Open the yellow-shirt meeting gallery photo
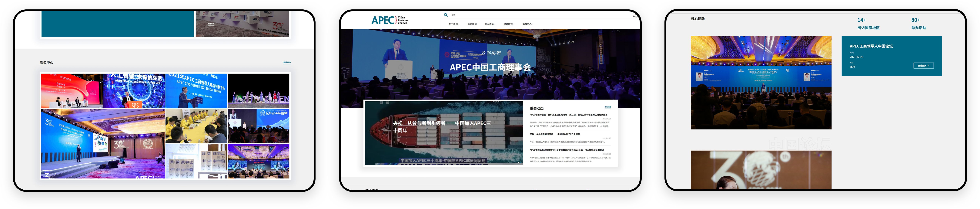Image resolution: width=980 pixels, height=209 pixels. (x=196, y=126)
